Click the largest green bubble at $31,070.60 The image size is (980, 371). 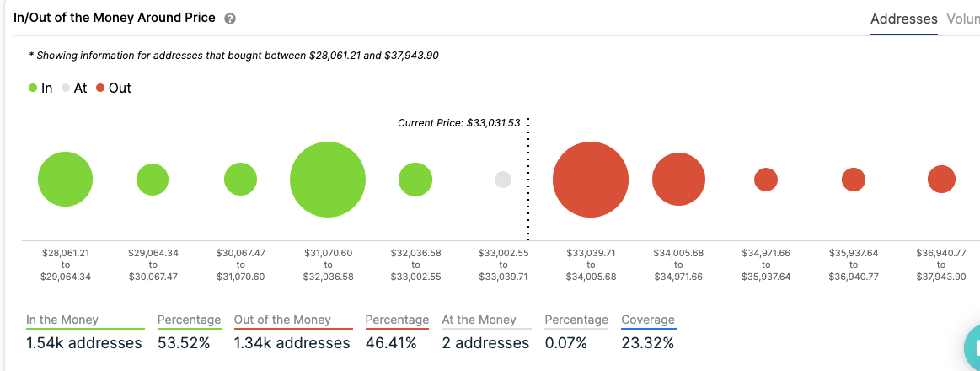pyautogui.click(x=328, y=180)
